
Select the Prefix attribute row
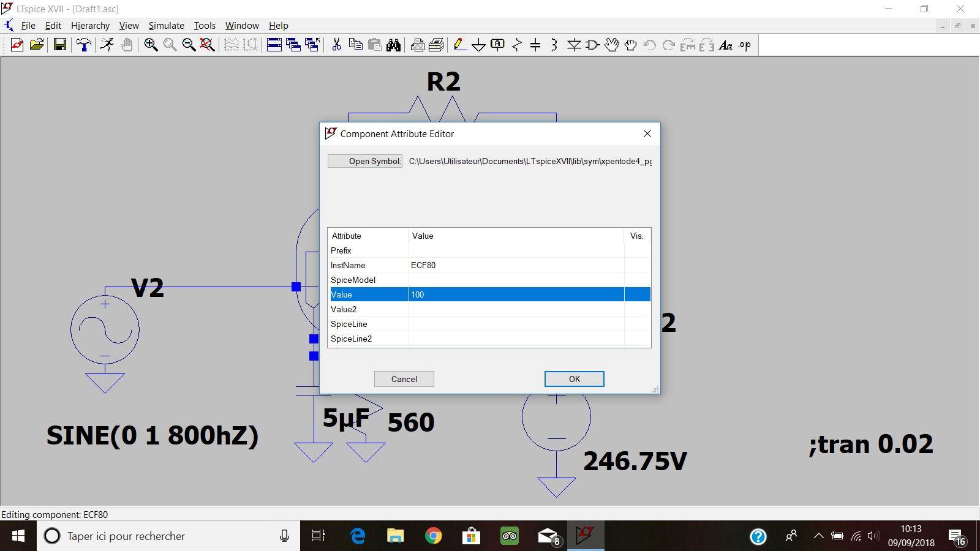click(489, 250)
